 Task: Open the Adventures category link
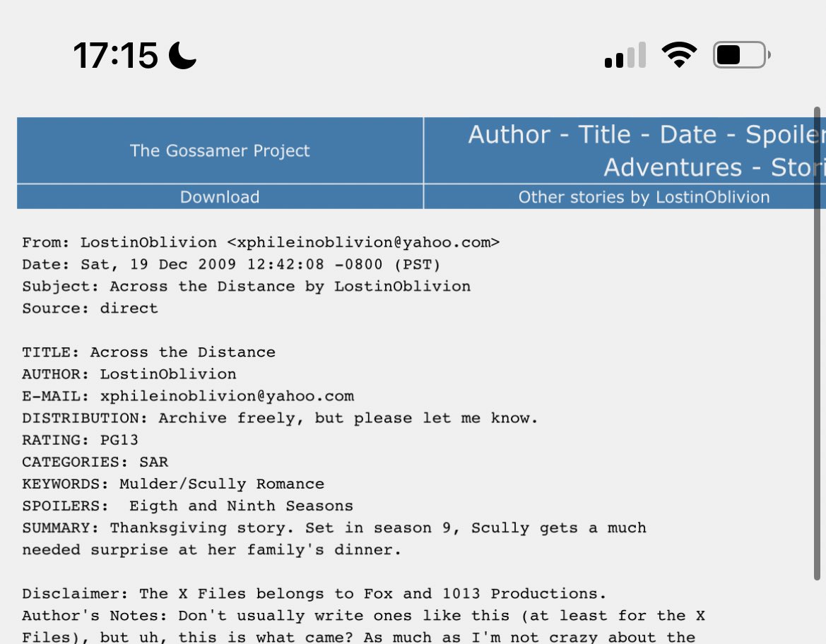[672, 167]
